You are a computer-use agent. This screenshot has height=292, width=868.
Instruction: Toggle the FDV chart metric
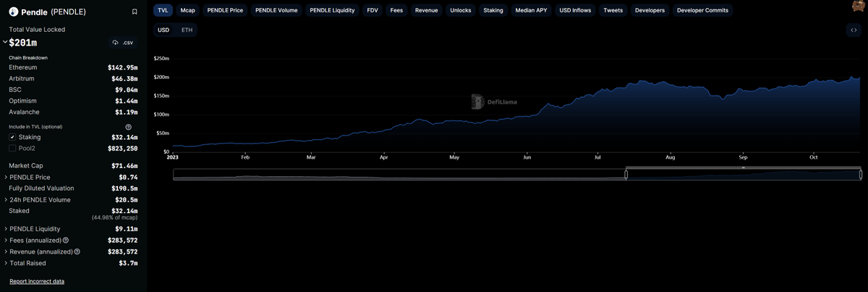pos(373,10)
